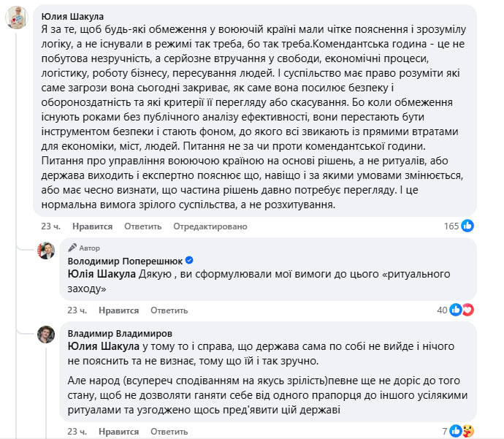Image resolution: width=504 pixels, height=439 pixels.
Task: Click the verified badge next to Володимир Поперешнюк
Action: [x=189, y=261]
